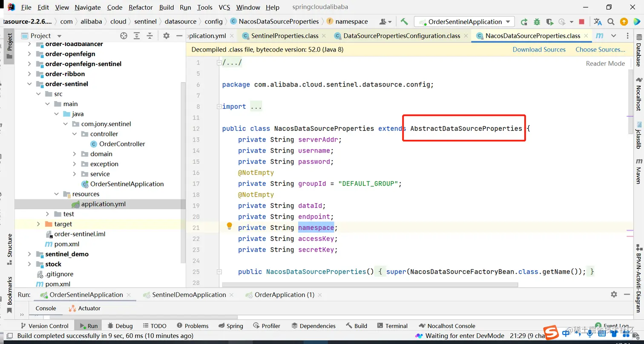
Task: Click the Expand All icon in Project panel
Action: pyautogui.click(x=137, y=36)
